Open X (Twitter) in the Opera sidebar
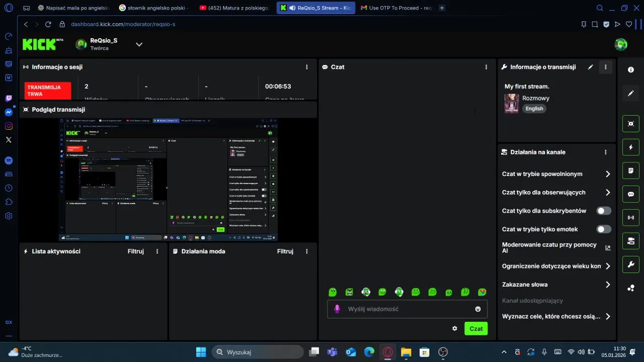This screenshot has height=362, width=644. tap(9, 140)
